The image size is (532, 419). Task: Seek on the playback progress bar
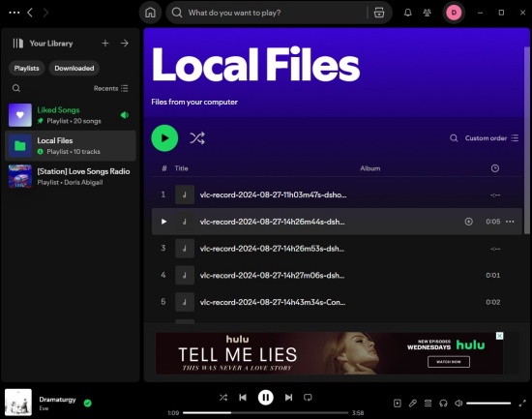click(266, 413)
